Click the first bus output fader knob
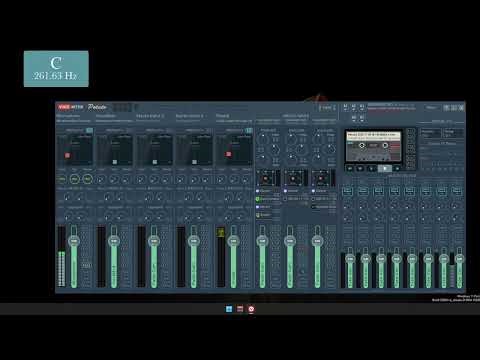The width and height of the screenshot is (480, 360). click(350, 258)
